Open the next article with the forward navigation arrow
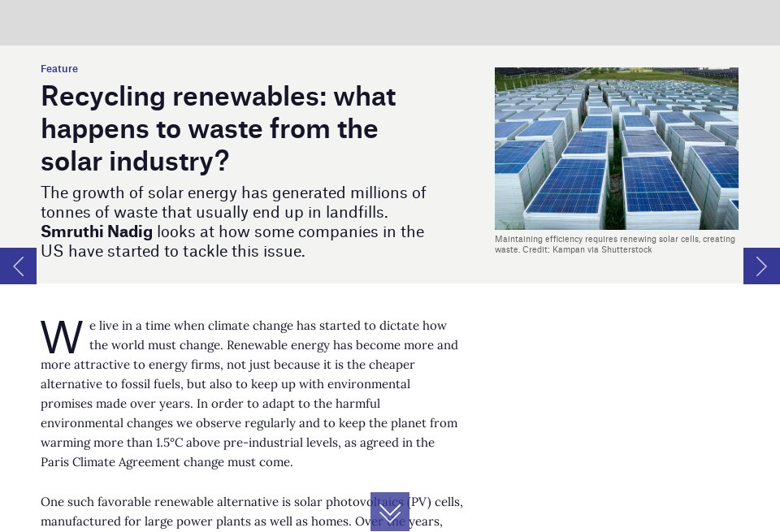Screen dimensions: 780x532 761,266
